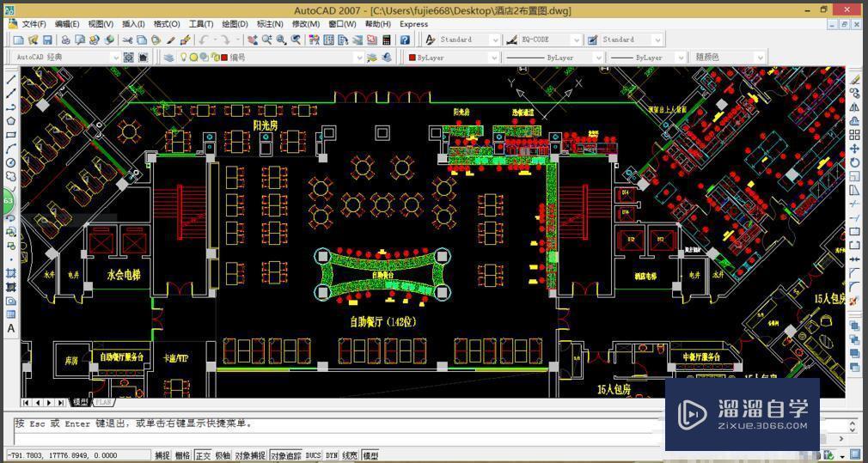Toggle DYN dynamic input in status bar
This screenshot has width=868, height=463.
332,456
